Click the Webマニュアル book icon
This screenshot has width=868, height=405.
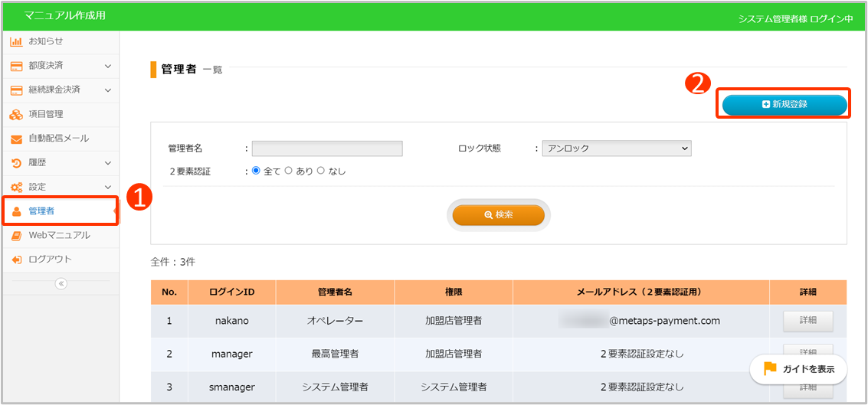(x=16, y=235)
